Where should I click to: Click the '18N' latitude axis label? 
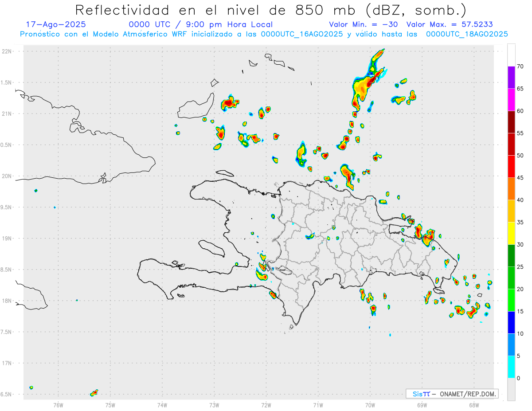(x=7, y=301)
